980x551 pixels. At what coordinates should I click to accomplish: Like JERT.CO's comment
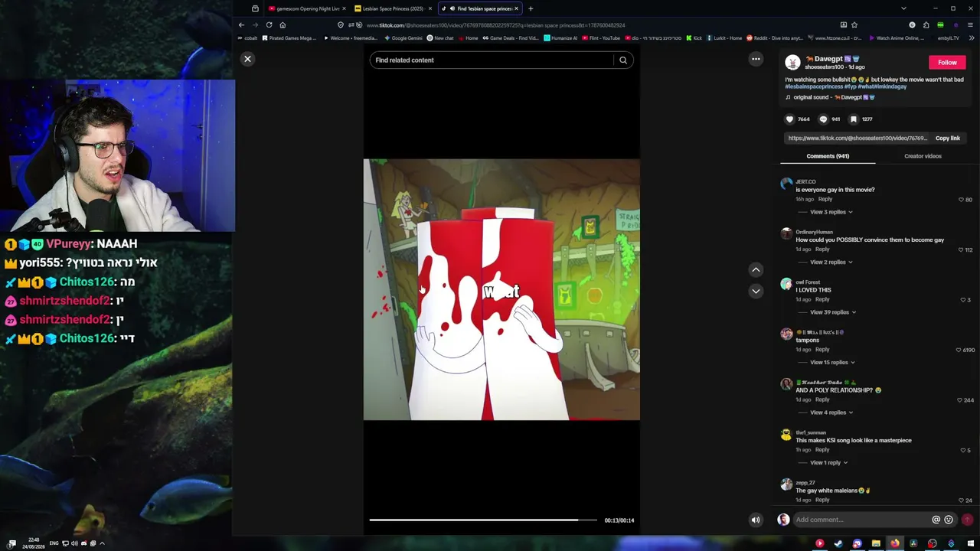click(x=961, y=200)
